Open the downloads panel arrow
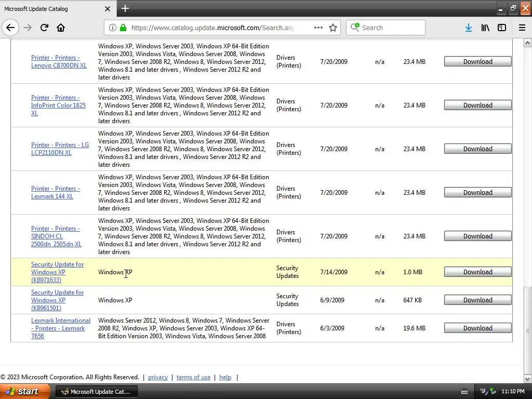Screen dimensions: 532x399 [469, 28]
